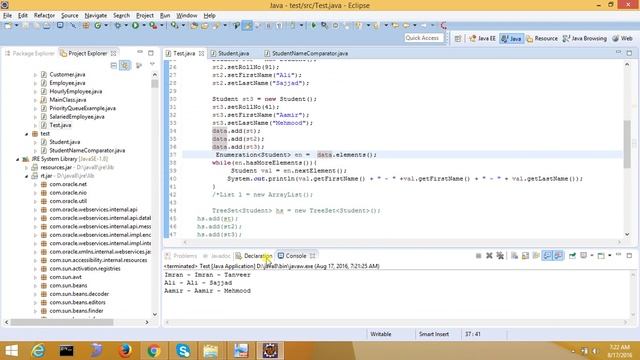This screenshot has height=360, width=640.
Task: Switch to Resource perspective
Action: coord(542,38)
